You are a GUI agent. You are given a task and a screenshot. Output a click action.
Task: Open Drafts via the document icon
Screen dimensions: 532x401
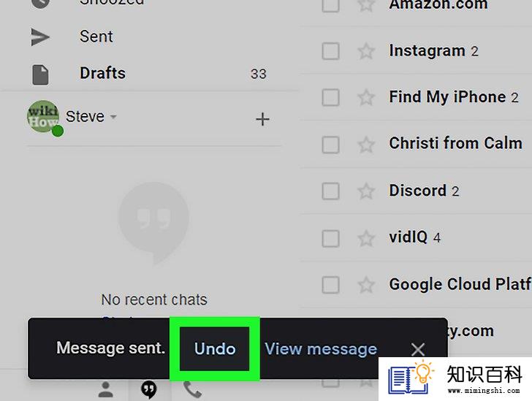(40, 75)
